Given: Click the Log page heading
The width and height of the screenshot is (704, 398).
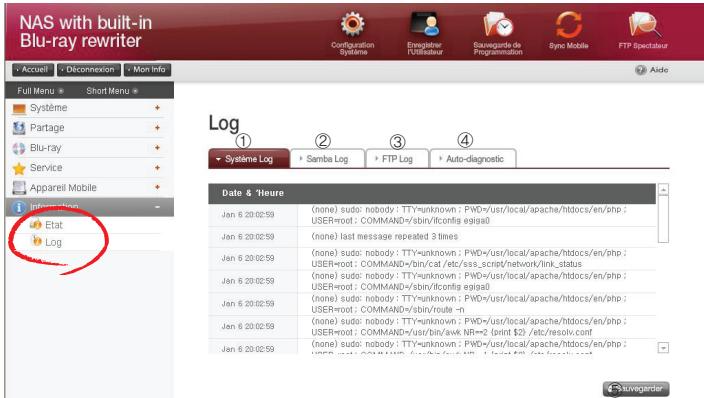Looking at the screenshot, I should [x=224, y=124].
